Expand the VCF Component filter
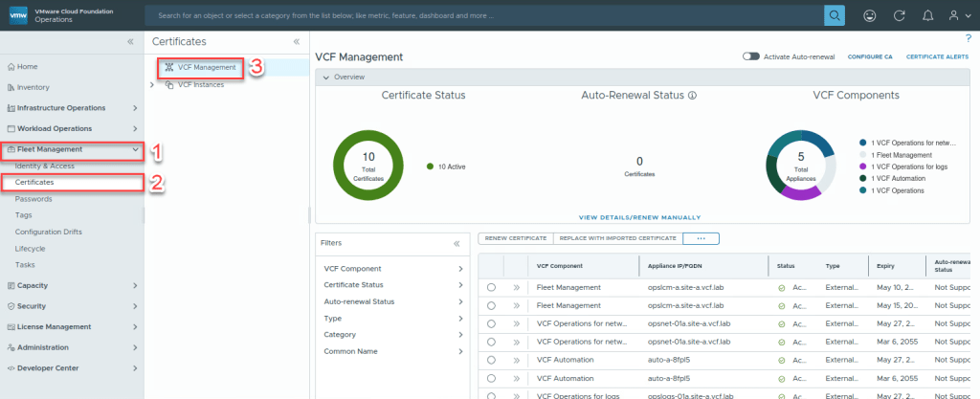This screenshot has height=399, width=980. coord(460,269)
